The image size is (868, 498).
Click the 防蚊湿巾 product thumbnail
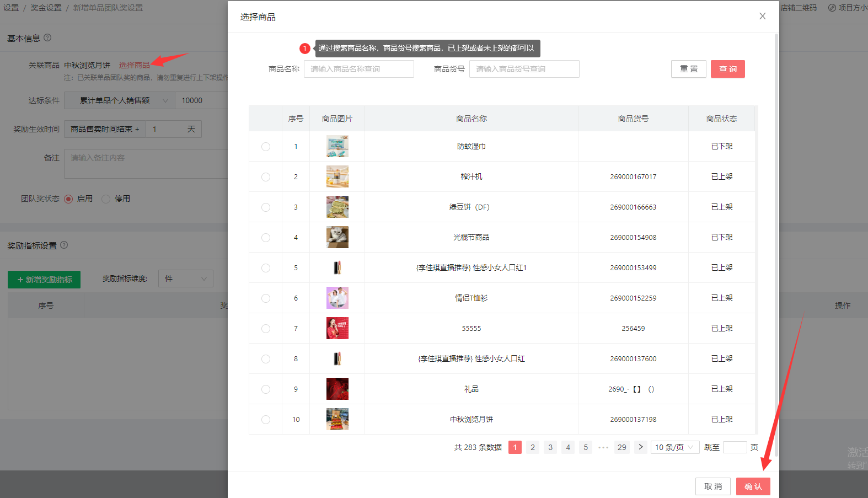click(337, 146)
